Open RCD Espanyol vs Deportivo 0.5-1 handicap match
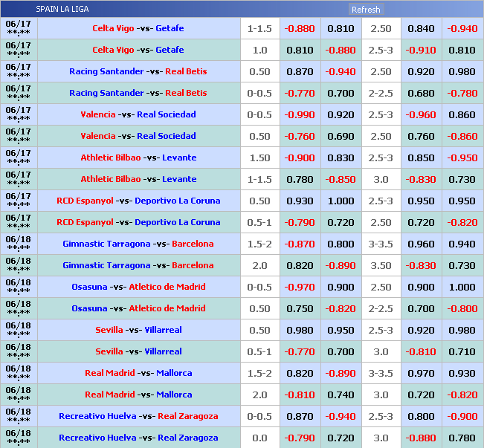Image resolution: width=484 pixels, height=448 pixels. 138,222
